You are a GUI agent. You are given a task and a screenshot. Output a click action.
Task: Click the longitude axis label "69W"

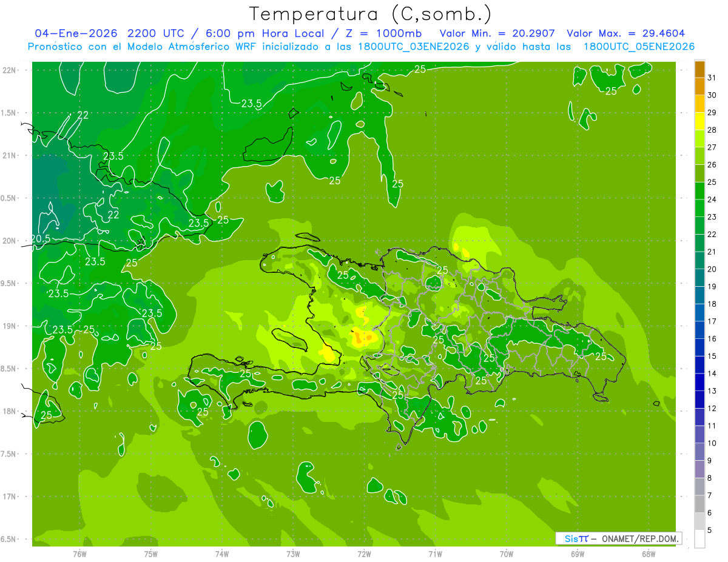click(578, 554)
